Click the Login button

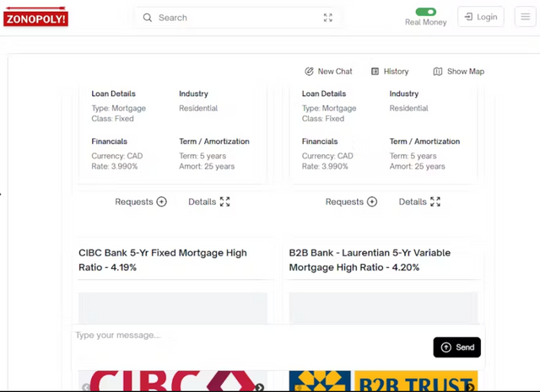click(x=481, y=17)
